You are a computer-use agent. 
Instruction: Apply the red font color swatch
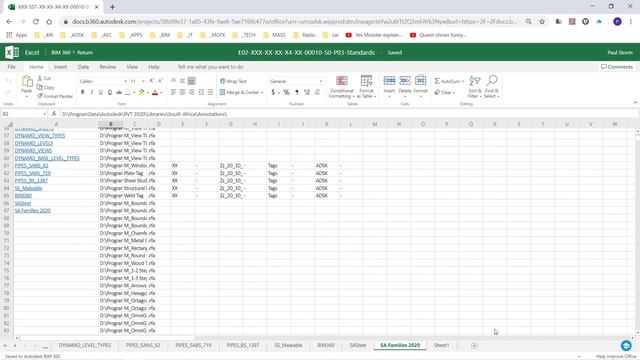click(x=155, y=92)
